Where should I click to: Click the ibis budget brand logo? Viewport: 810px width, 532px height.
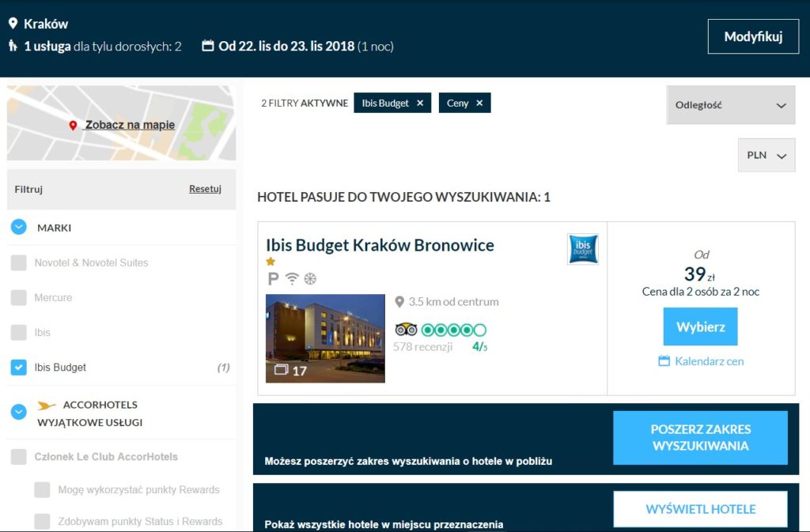[x=583, y=249]
